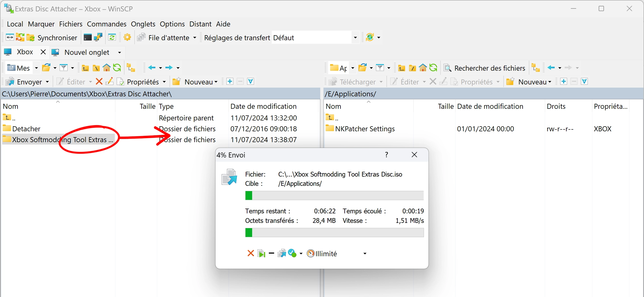Open the Local menu
Screen dimensions: 644x297
tap(15, 24)
